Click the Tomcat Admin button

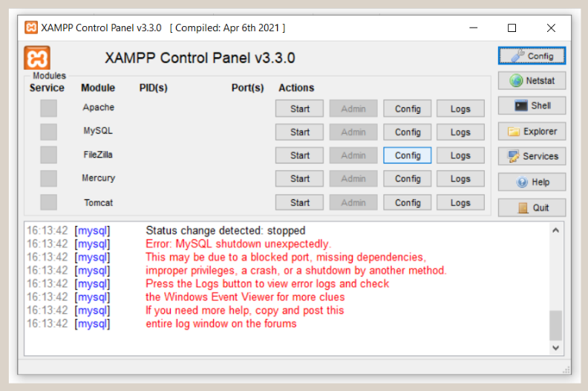pos(353,202)
